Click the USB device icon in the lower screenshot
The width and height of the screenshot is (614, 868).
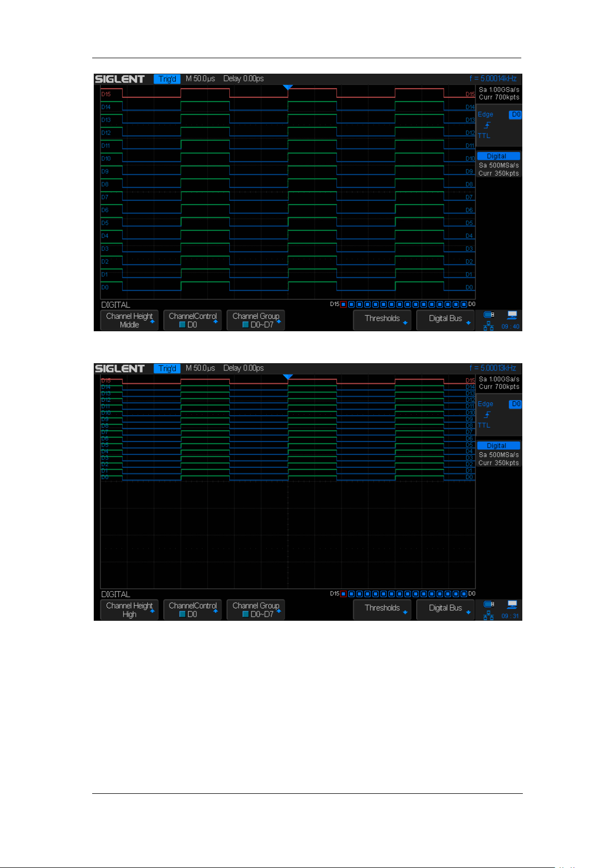pos(489,604)
